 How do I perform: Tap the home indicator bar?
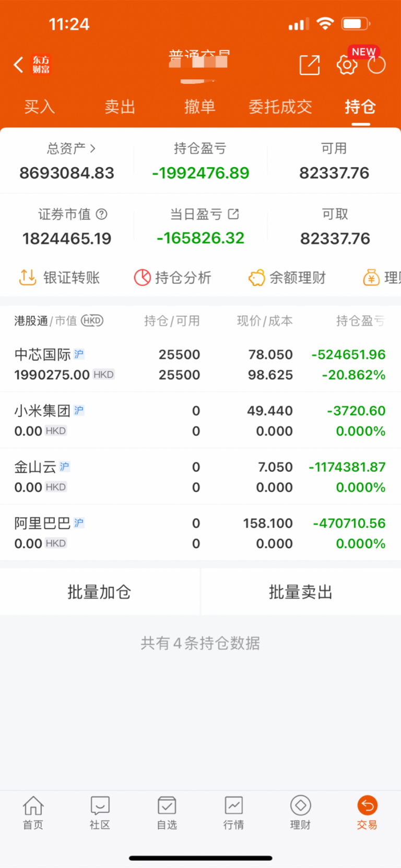pos(200,858)
